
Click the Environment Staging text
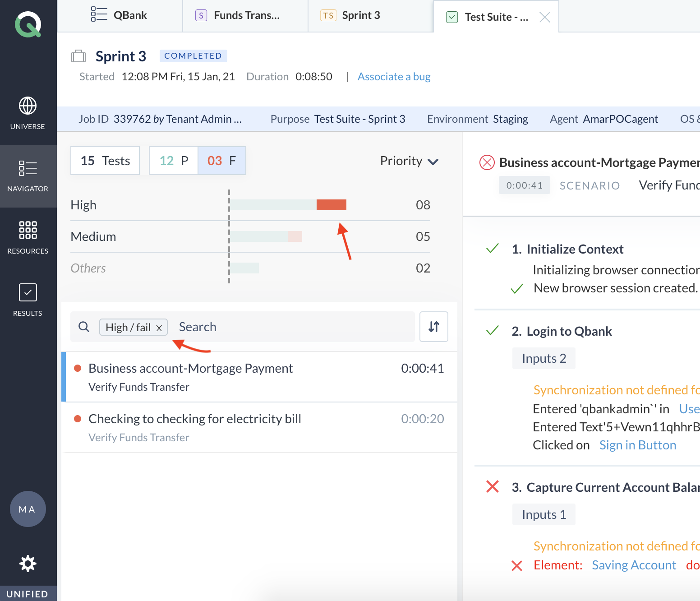(x=478, y=119)
